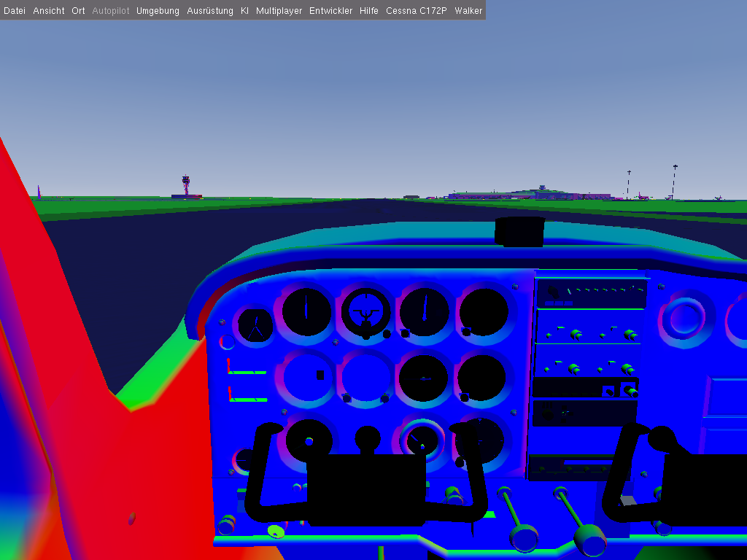This screenshot has width=747, height=560.
Task: Click the Hilfe menu entry
Action: [x=368, y=11]
